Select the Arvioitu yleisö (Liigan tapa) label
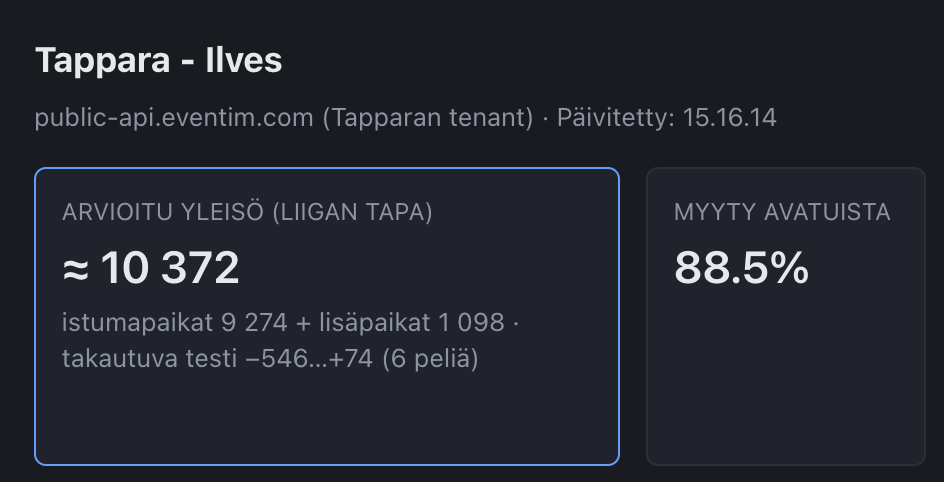This screenshot has height=482, width=944. pos(247,212)
